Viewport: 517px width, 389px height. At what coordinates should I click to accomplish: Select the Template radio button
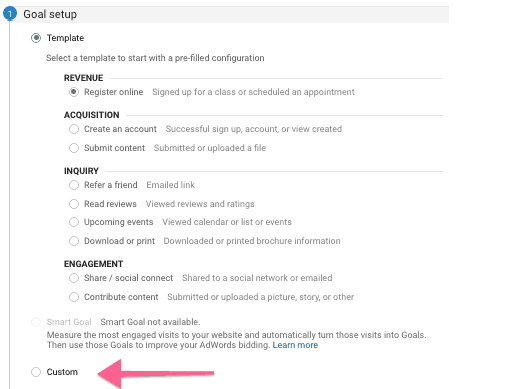tap(36, 38)
